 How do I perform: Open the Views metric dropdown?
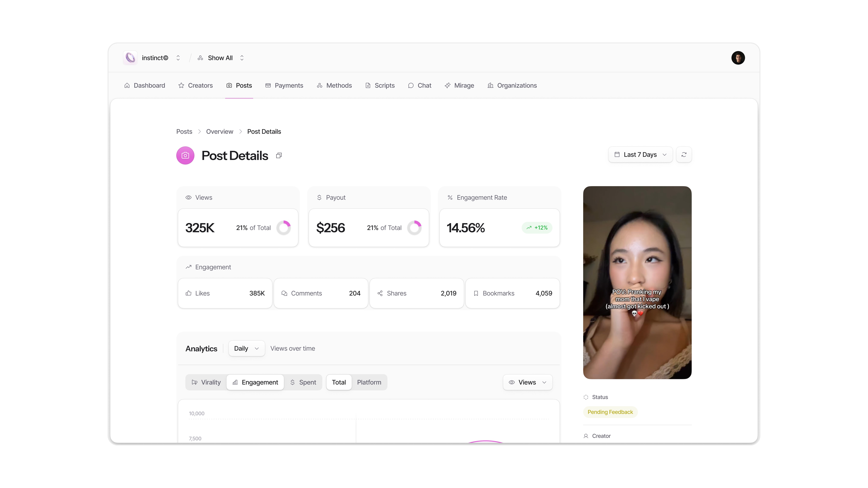527,382
